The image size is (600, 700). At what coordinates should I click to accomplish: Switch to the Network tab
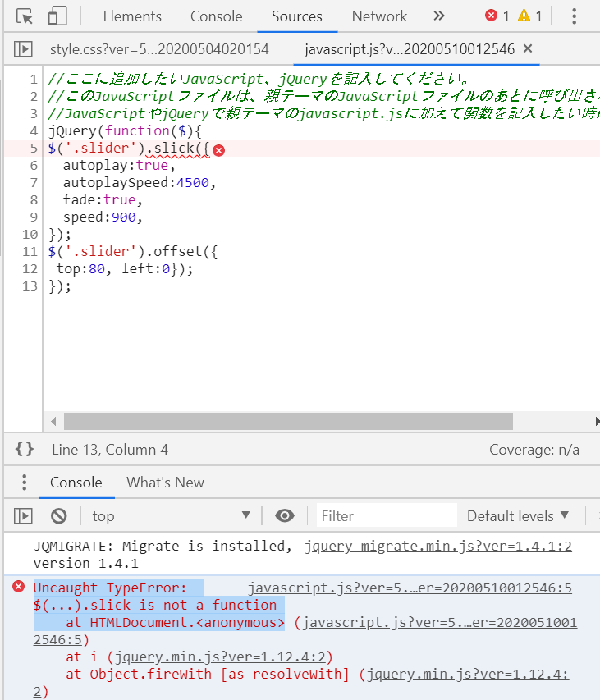tap(379, 16)
